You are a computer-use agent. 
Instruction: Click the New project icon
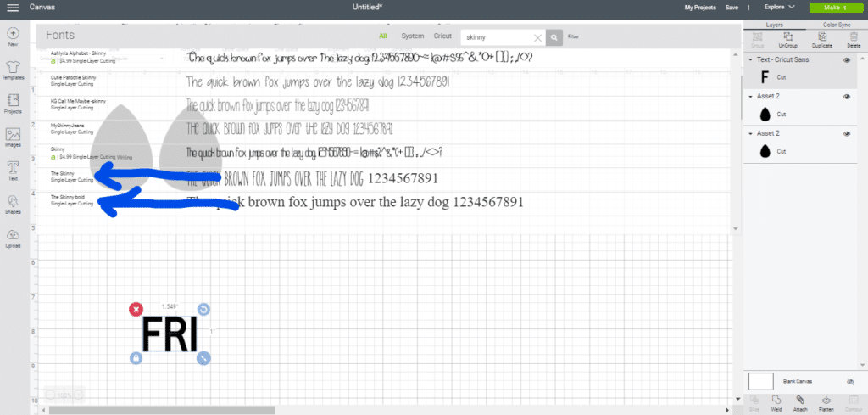[x=13, y=36]
